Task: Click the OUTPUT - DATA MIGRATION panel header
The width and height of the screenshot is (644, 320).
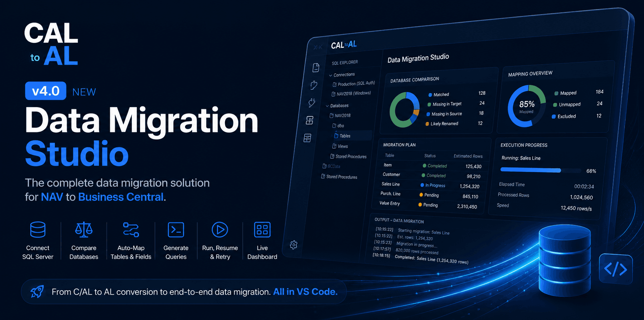Action: [399, 221]
